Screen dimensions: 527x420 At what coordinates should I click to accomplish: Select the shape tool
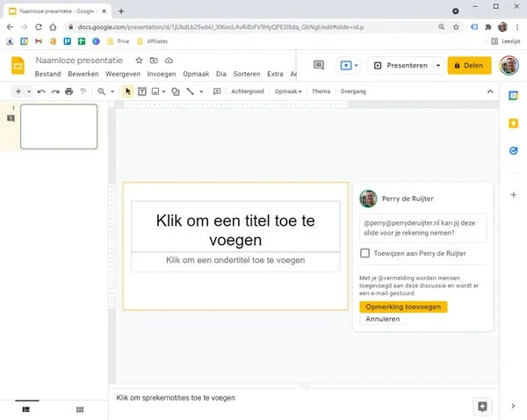[x=176, y=91]
